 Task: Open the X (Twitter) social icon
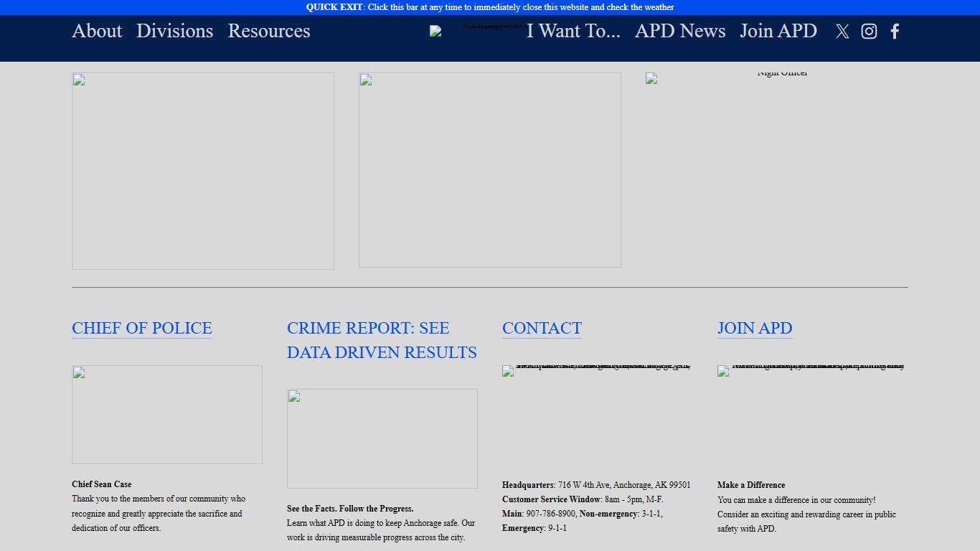[842, 32]
